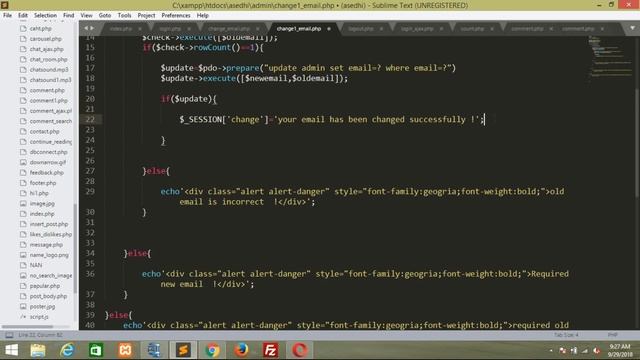The height and width of the screenshot is (360, 640).
Task: Close the count.php tab
Action: [492, 29]
